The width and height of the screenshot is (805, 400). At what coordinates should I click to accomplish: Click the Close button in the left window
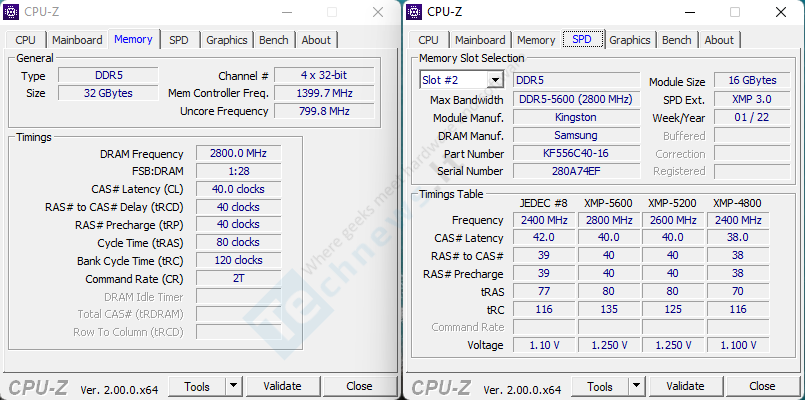point(359,386)
